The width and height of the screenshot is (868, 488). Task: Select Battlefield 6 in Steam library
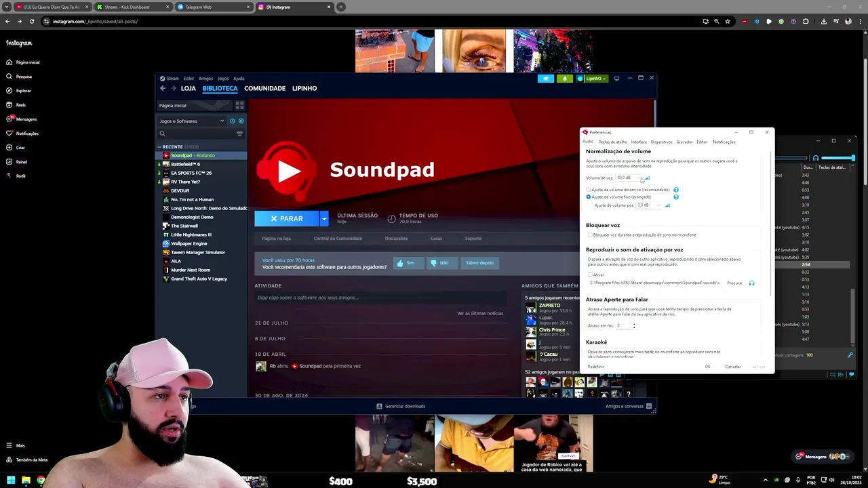click(202, 164)
